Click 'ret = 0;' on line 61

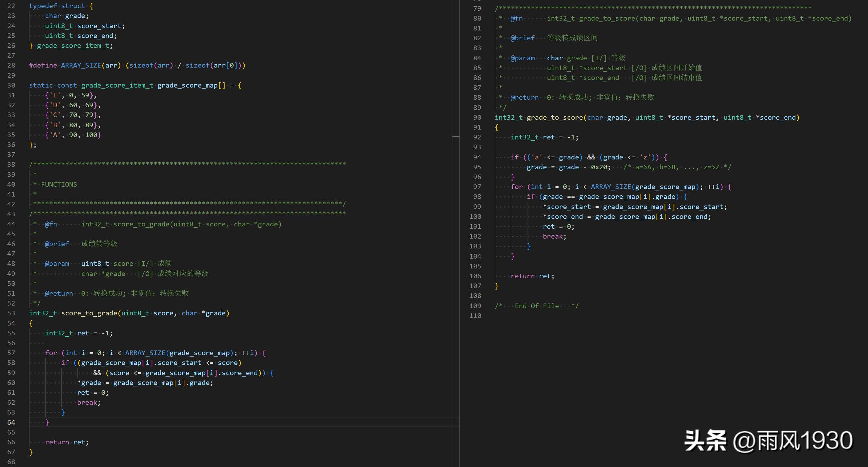click(93, 393)
